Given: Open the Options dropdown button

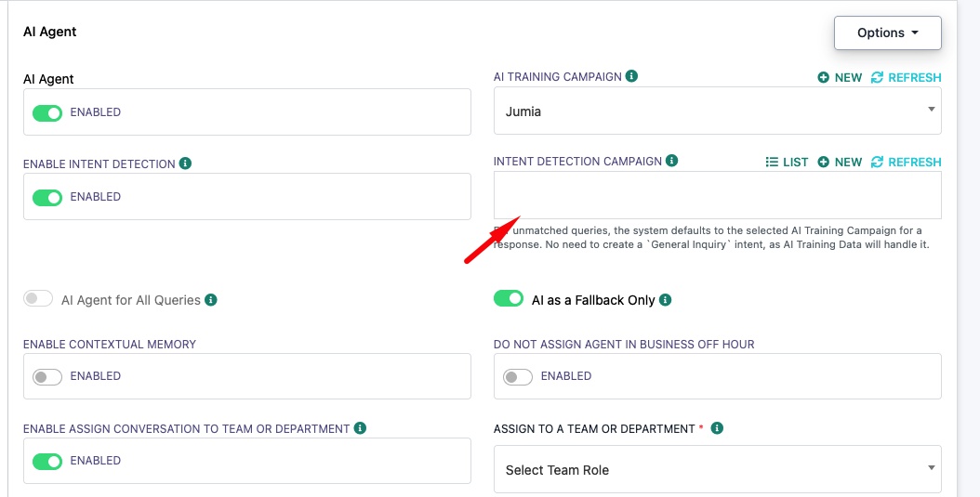Looking at the screenshot, I should click(x=888, y=33).
